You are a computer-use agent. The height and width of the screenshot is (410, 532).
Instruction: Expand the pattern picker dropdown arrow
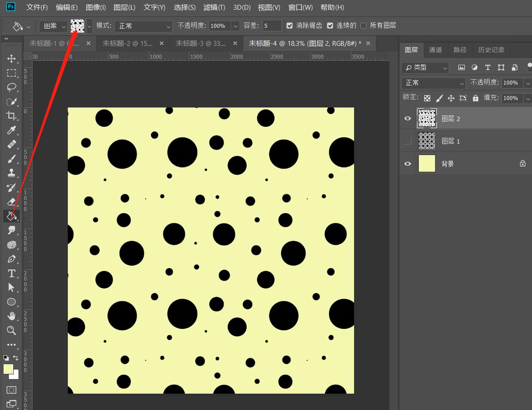90,26
